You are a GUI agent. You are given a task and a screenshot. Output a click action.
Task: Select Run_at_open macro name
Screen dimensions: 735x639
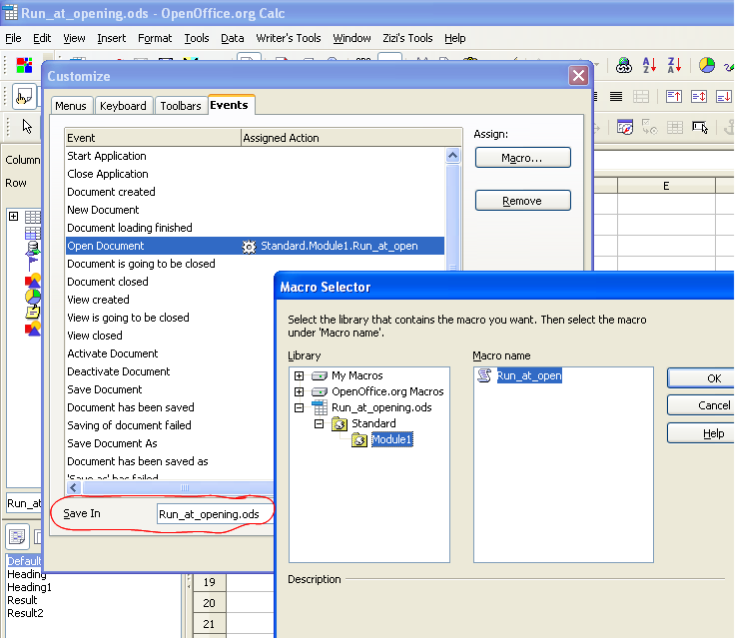(529, 376)
